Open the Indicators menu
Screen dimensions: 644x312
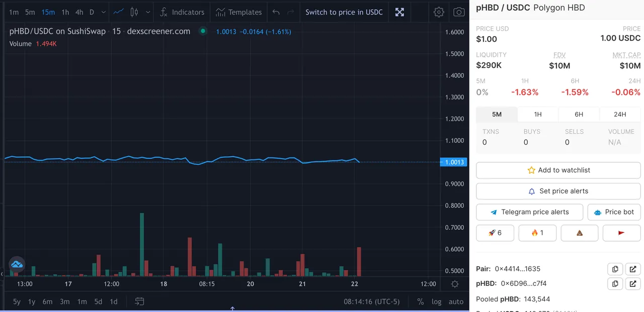point(182,12)
